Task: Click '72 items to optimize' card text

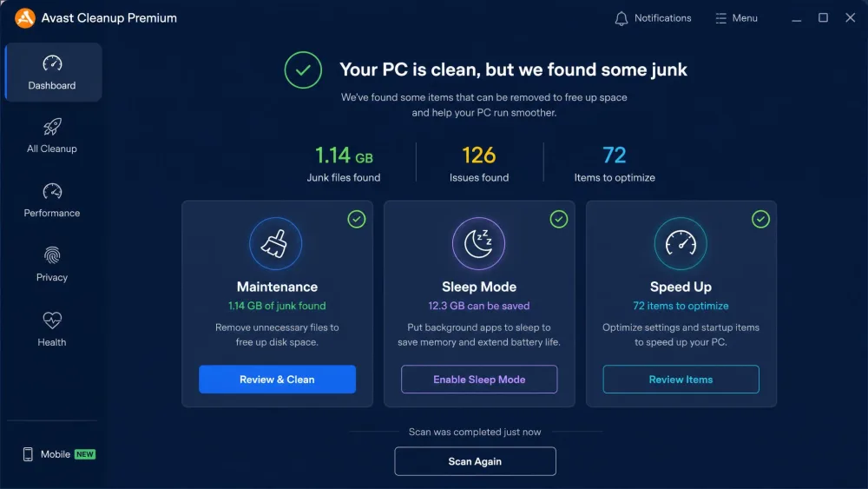Action: point(681,306)
